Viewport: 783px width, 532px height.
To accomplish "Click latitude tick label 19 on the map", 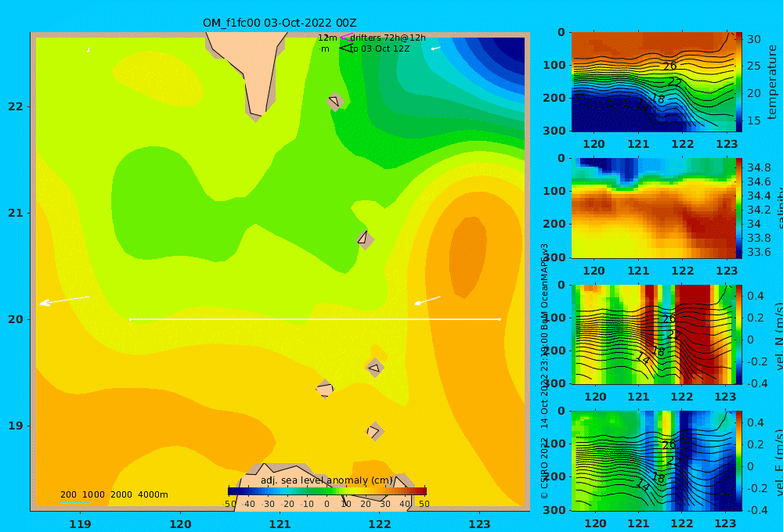I will click(x=16, y=426).
